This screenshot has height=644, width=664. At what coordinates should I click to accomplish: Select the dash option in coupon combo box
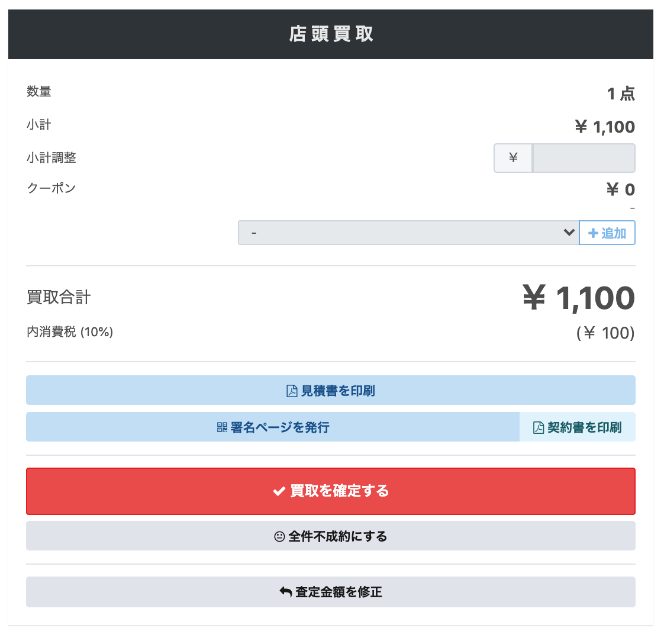(254, 233)
